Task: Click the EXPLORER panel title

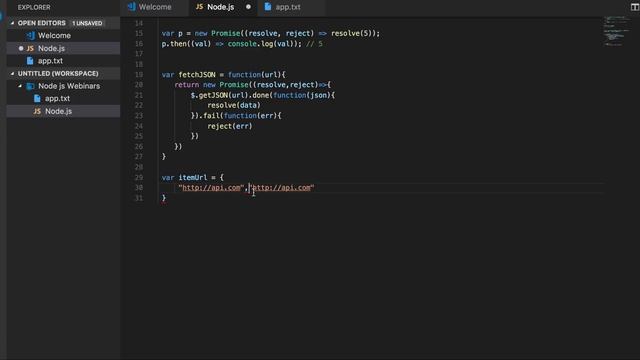Action: [x=34, y=7]
